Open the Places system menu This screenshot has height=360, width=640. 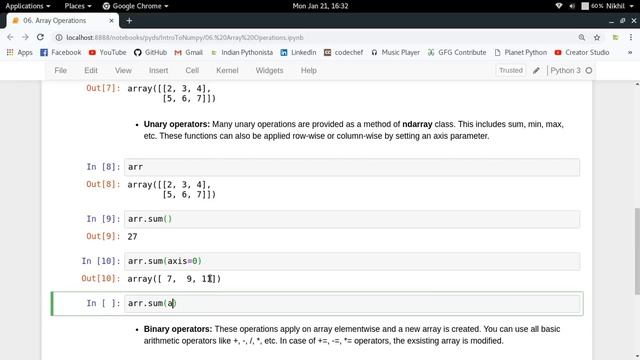click(x=78, y=6)
